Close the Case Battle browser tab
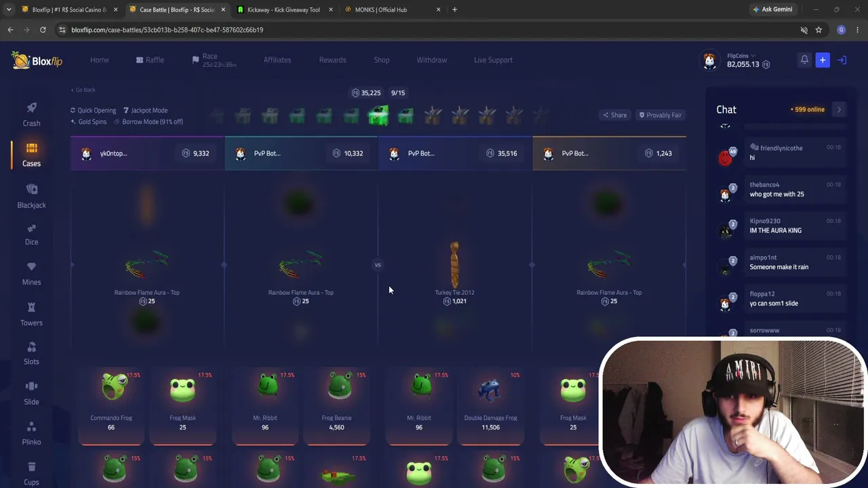 coord(223,9)
